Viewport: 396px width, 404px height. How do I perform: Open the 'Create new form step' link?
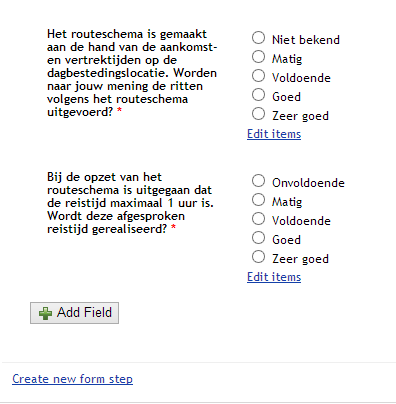click(x=72, y=379)
